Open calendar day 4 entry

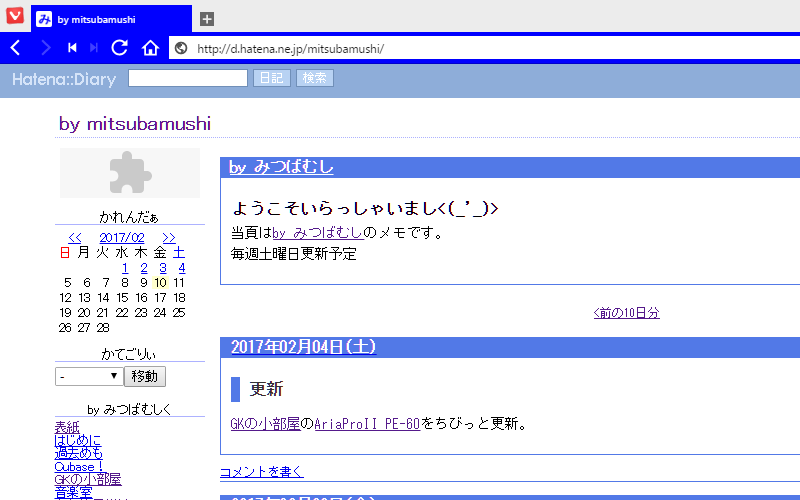pyautogui.click(x=182, y=268)
